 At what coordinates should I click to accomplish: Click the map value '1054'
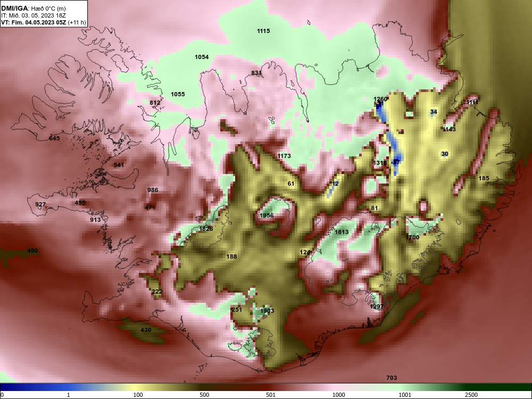coord(202,57)
